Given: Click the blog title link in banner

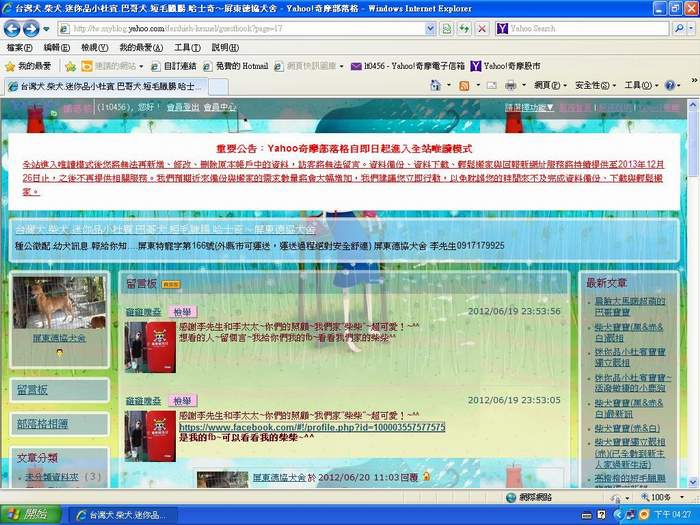Looking at the screenshot, I should (x=166, y=229).
